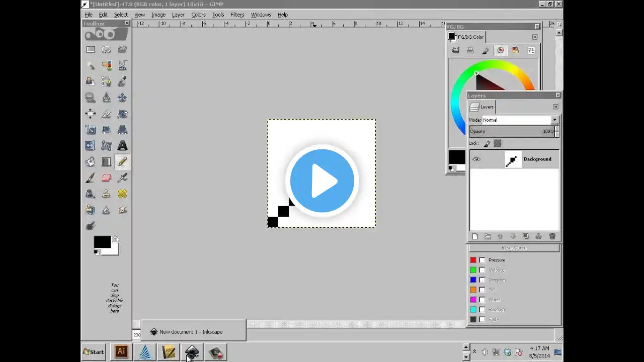Select the Rectangle Select tool

tap(91, 49)
